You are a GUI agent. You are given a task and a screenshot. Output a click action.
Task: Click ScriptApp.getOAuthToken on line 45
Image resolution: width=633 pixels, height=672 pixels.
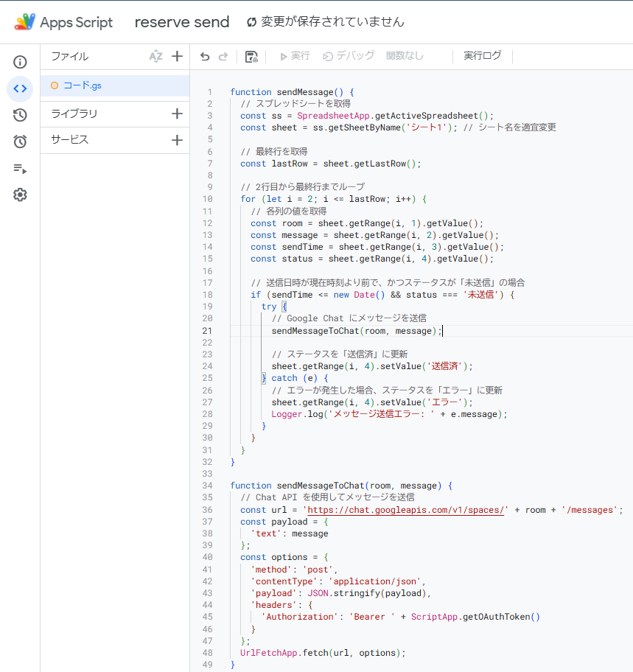pos(471,617)
